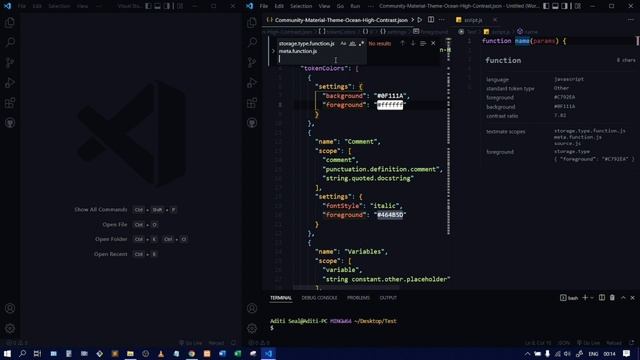Toggle primary side bar in right window title bar
This screenshot has width=640, height=360.
click(x=546, y=6)
